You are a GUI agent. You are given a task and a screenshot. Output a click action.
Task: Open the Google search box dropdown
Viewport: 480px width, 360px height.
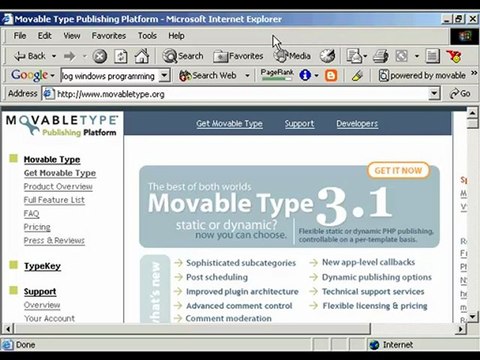(x=164, y=76)
